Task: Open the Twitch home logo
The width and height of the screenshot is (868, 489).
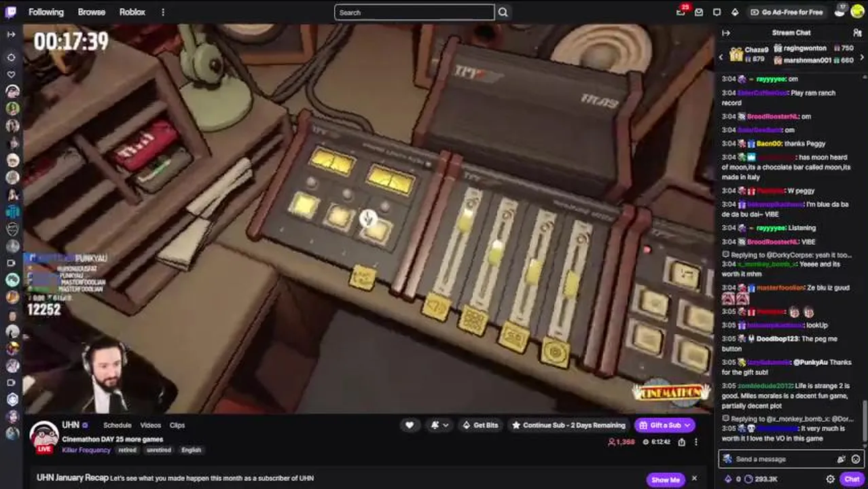Action: [x=11, y=12]
